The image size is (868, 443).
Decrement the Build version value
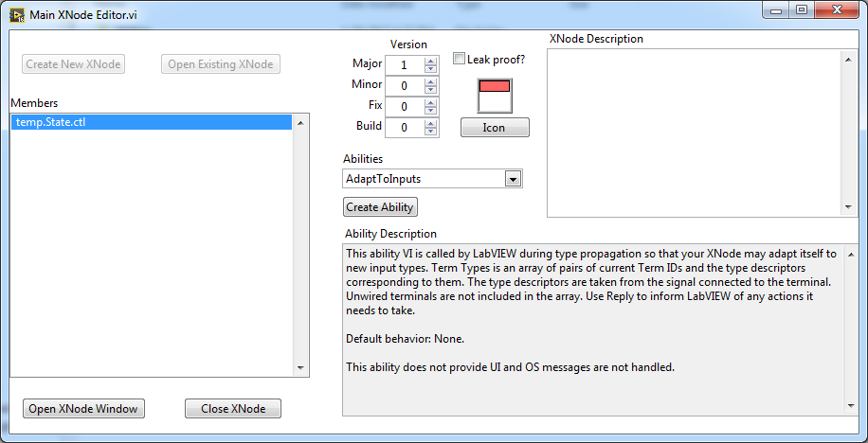(x=430, y=132)
